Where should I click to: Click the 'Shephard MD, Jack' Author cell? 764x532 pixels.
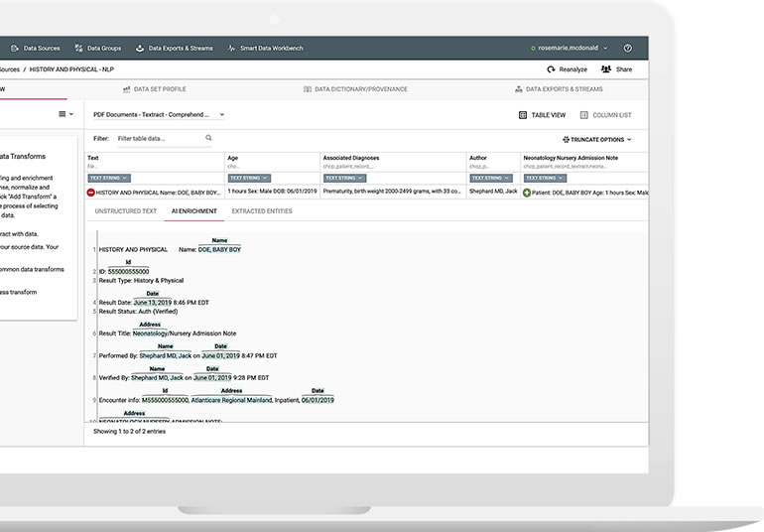click(x=493, y=192)
